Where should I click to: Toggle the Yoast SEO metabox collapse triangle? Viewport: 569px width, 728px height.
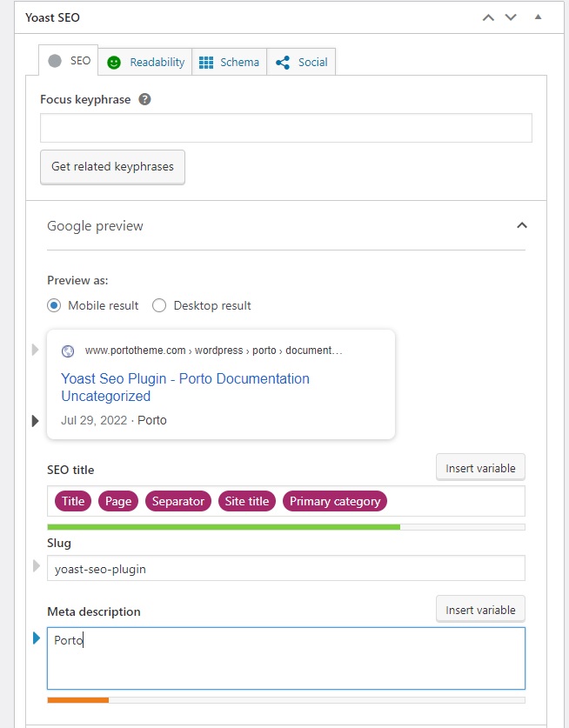[538, 17]
